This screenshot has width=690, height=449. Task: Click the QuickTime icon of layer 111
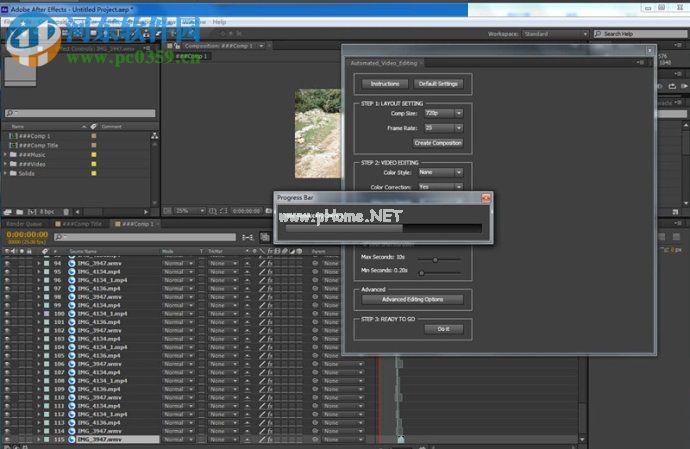72,406
